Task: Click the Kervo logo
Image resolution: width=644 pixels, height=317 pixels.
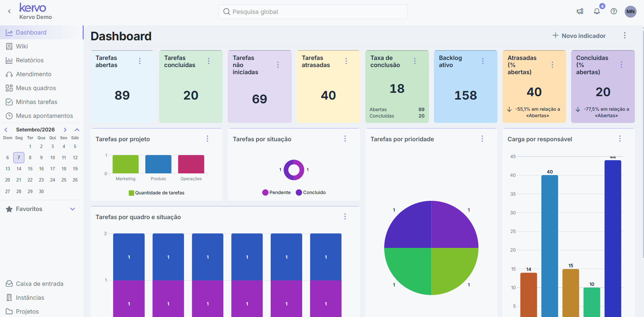Action: [33, 7]
